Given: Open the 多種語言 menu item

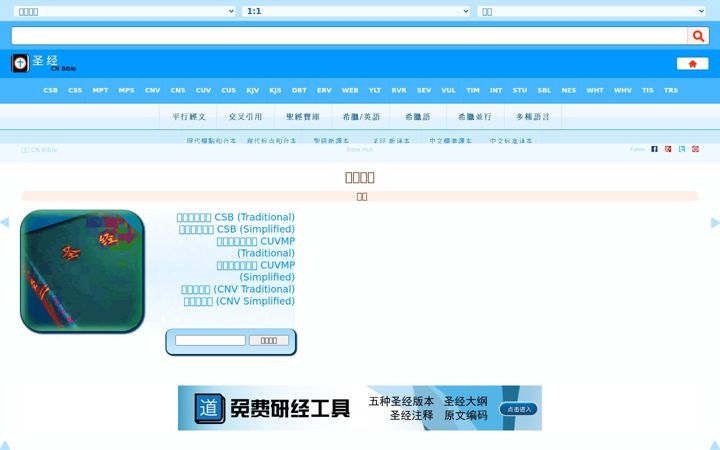Looking at the screenshot, I should (x=533, y=117).
